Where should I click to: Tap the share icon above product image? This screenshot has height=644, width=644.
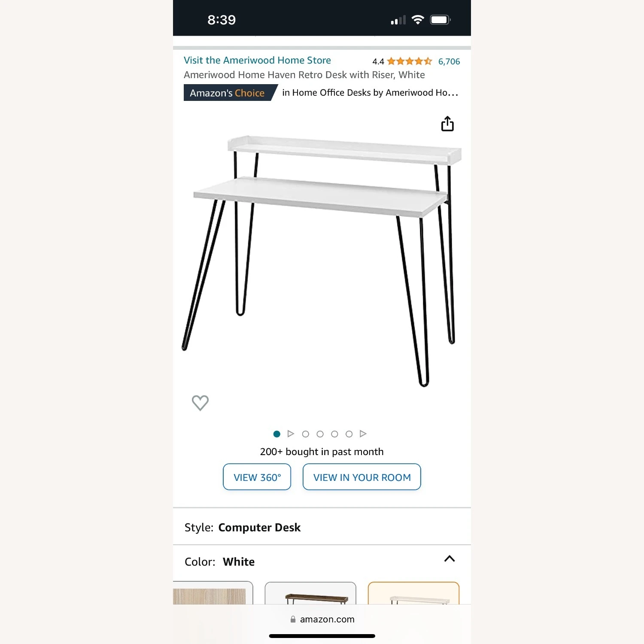pyautogui.click(x=447, y=124)
